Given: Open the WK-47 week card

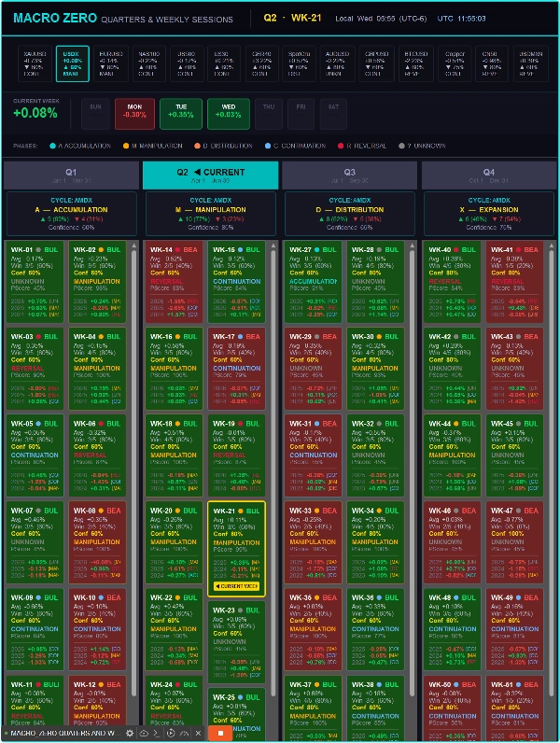Looking at the screenshot, I should (x=514, y=542).
